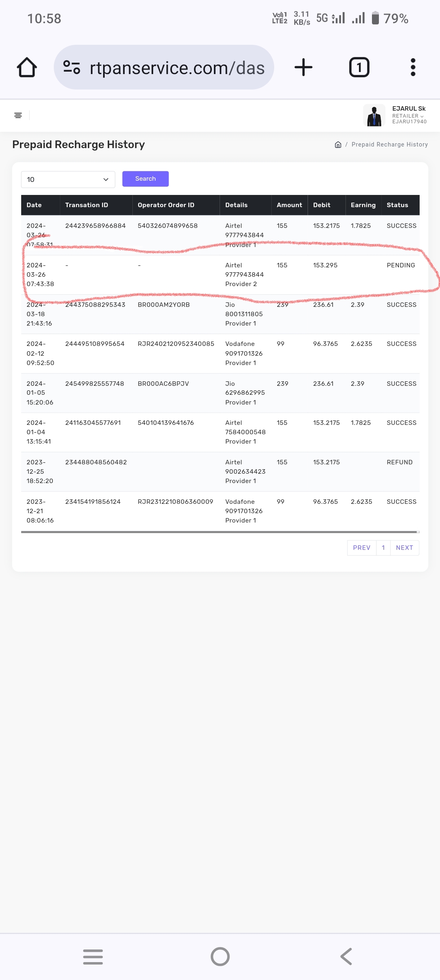Viewport: 440px width, 980px height.
Task: Select page 1 in pagination
Action: tap(383, 548)
